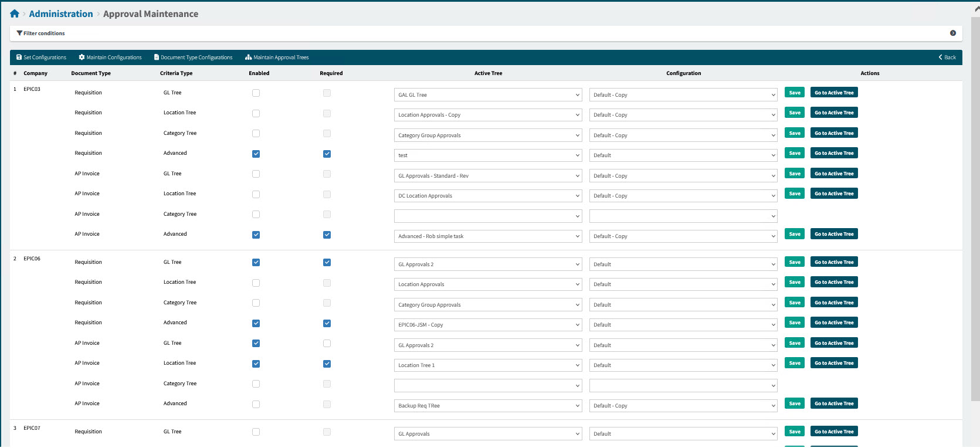Click the Document Type Configurations file icon
The image size is (980, 448).
click(x=157, y=57)
